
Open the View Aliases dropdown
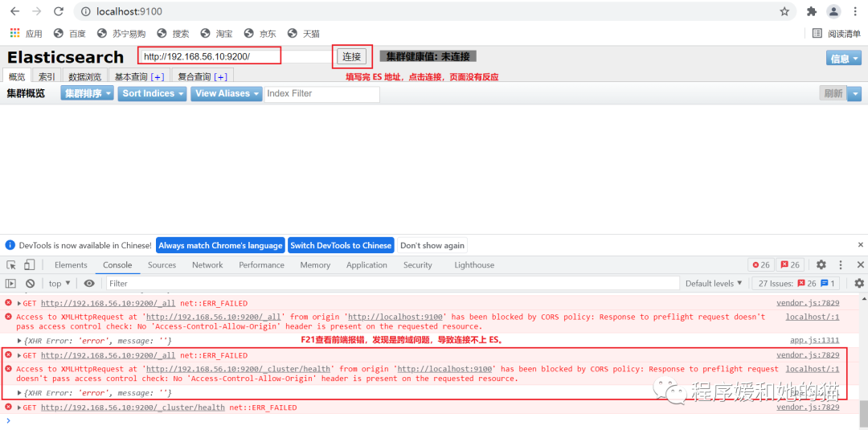[227, 93]
